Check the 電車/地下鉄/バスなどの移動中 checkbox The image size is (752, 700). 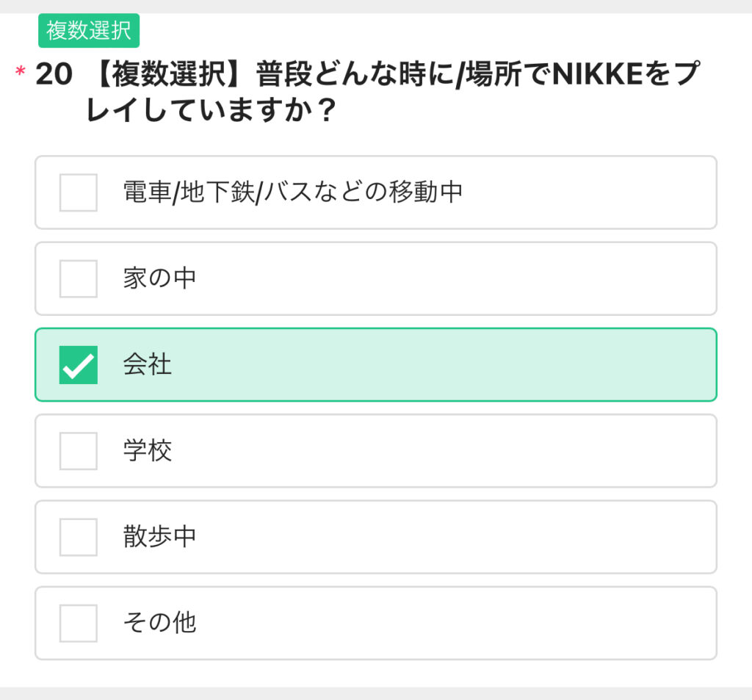tap(78, 192)
